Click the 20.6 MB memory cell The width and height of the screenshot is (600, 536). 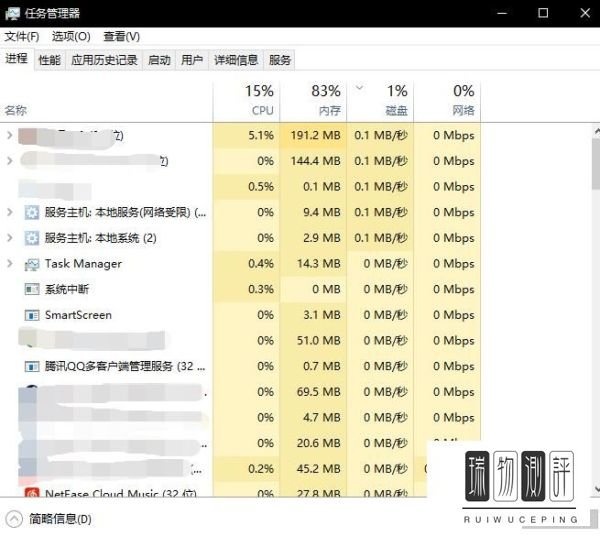tap(313, 443)
